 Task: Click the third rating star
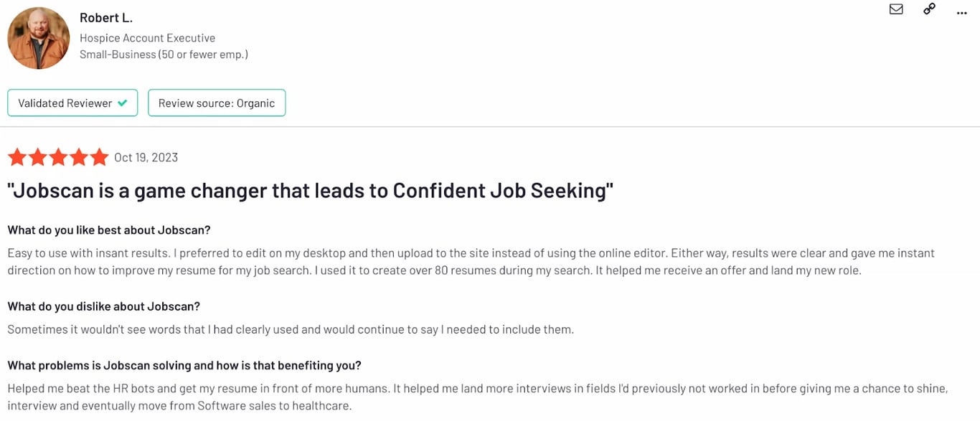[58, 157]
